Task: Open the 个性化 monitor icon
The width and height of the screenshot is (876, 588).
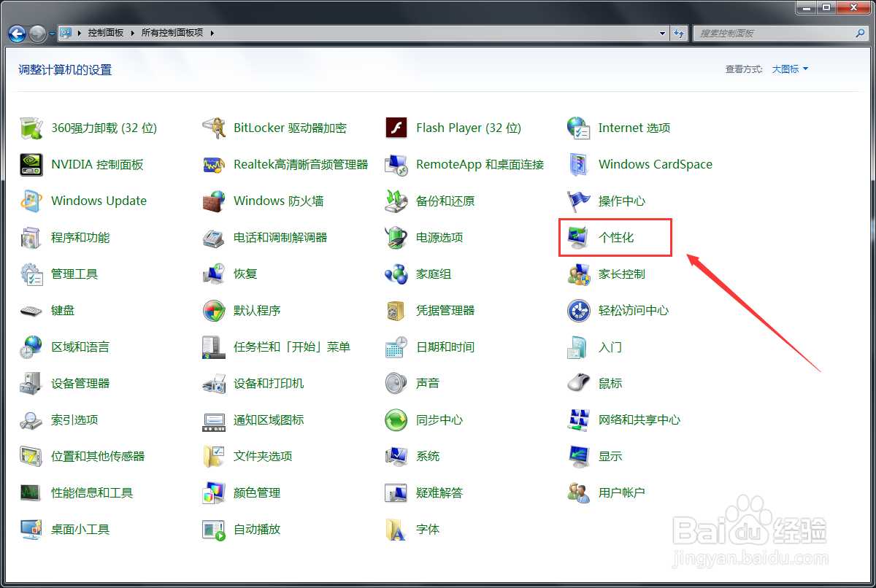Action: [579, 237]
